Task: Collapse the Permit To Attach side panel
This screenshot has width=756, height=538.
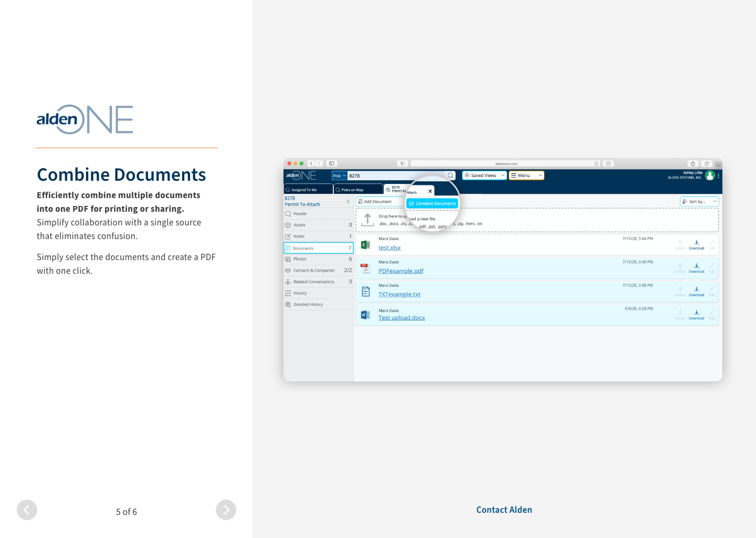Action: coord(348,202)
